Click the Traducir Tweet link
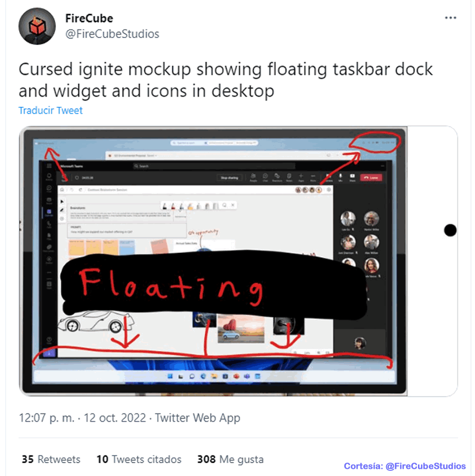This screenshot has width=475, height=476. click(x=50, y=111)
